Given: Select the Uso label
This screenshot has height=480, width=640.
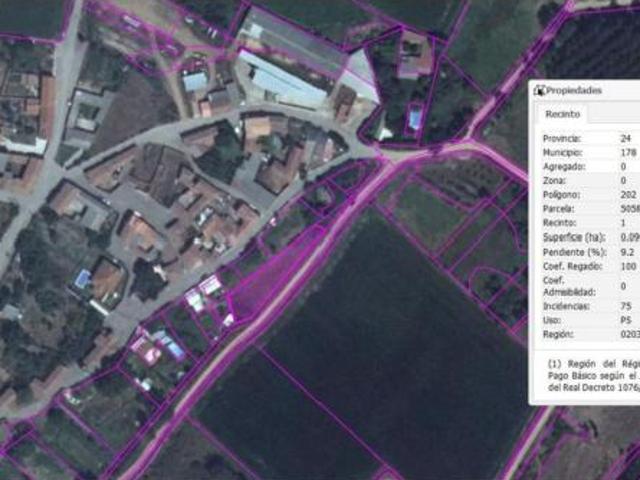Looking at the screenshot, I should [x=551, y=320].
